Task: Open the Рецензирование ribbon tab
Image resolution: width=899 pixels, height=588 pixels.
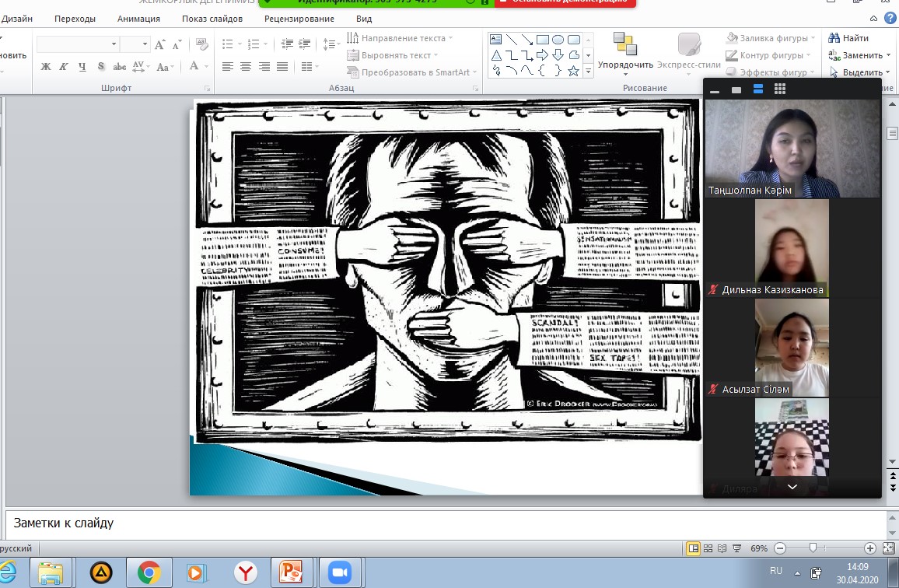Action: [299, 19]
